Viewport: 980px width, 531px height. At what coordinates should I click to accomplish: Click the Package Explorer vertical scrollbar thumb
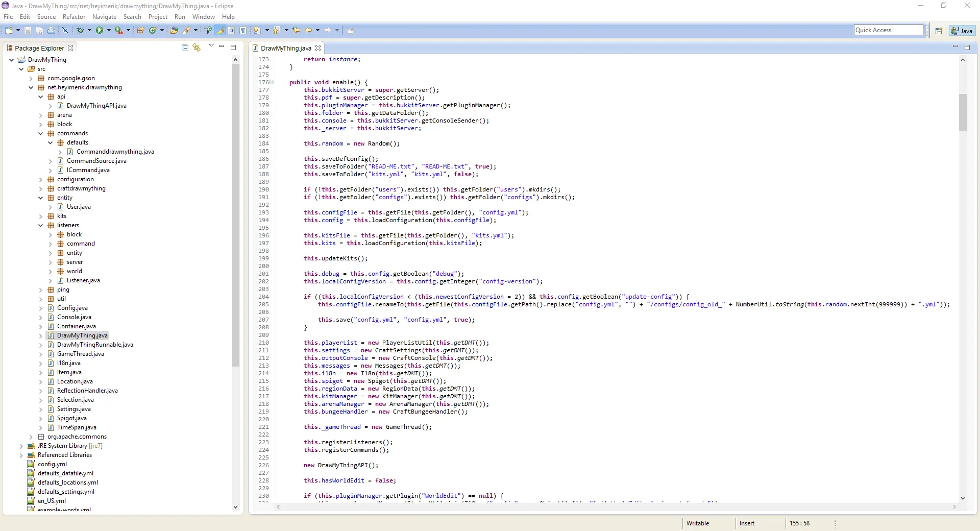click(235, 214)
